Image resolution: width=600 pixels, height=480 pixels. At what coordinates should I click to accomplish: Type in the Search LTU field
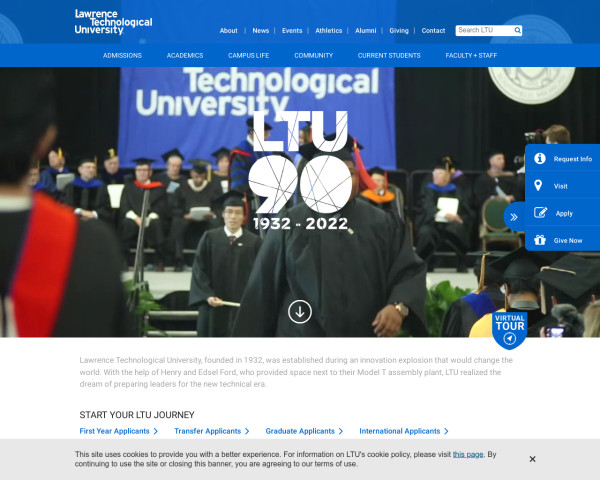pos(483,31)
